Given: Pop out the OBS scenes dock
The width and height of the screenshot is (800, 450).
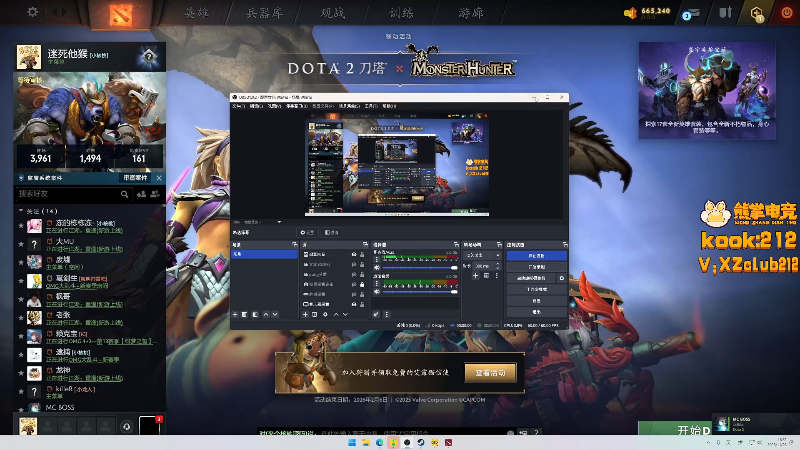Looking at the screenshot, I should tap(294, 244).
